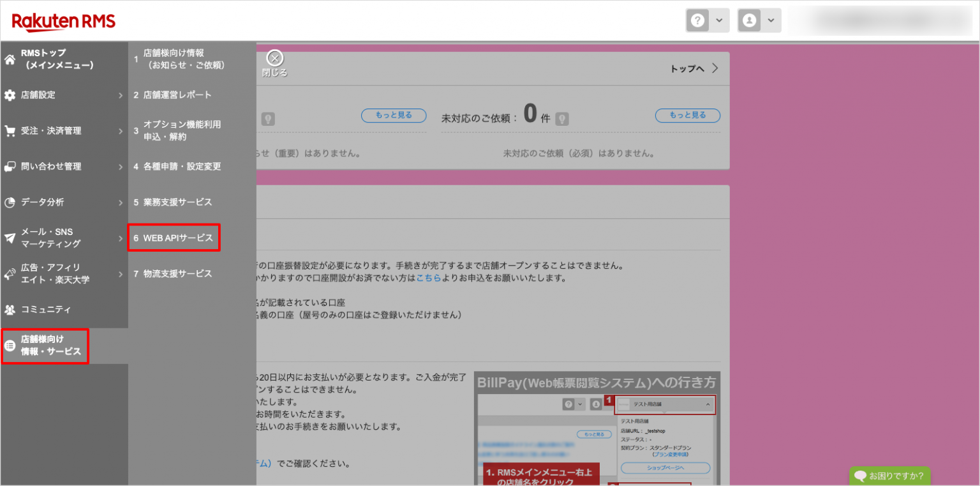
Task: Expand 広告・アフィリエイト・楽天大学 submenu chevron
Action: tap(121, 273)
